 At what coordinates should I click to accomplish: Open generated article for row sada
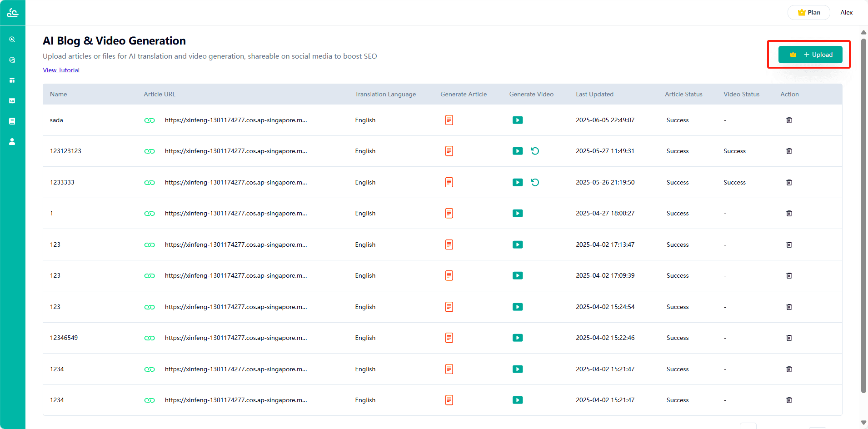pyautogui.click(x=449, y=120)
